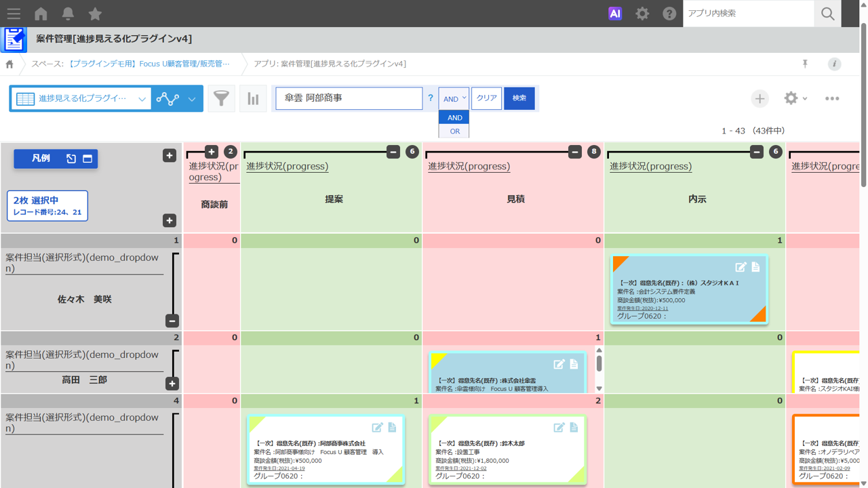This screenshot has width=868, height=488.
Task: Open the app settings gear dropdown
Action: [795, 99]
